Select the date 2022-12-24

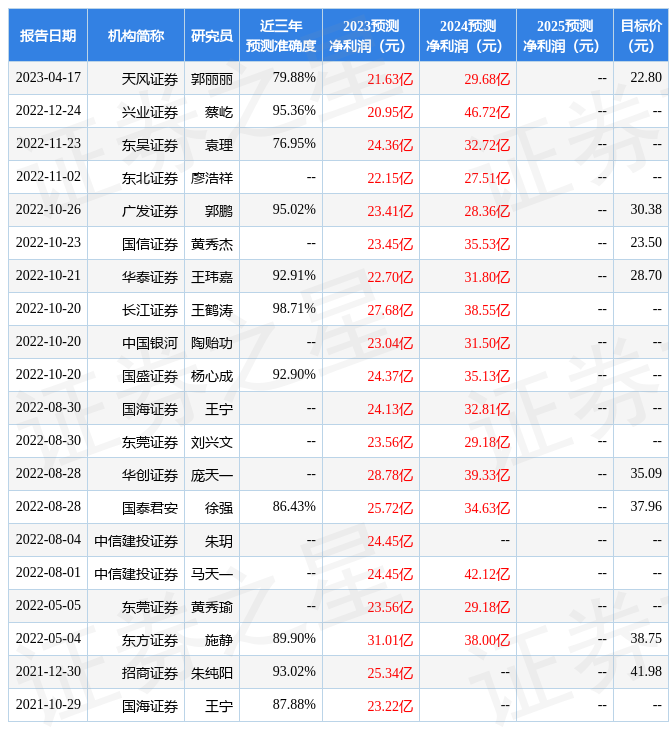click(48, 110)
